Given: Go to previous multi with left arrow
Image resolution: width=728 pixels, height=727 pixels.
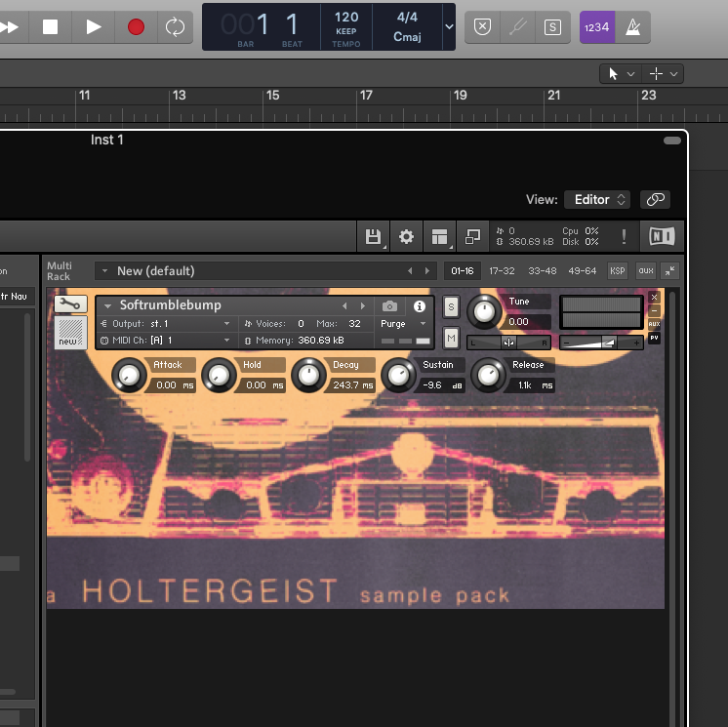Looking at the screenshot, I should (x=410, y=270).
